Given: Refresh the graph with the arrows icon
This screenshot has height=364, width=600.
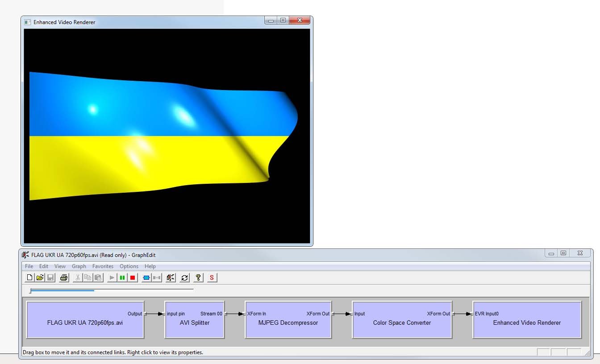Looking at the screenshot, I should tap(184, 278).
